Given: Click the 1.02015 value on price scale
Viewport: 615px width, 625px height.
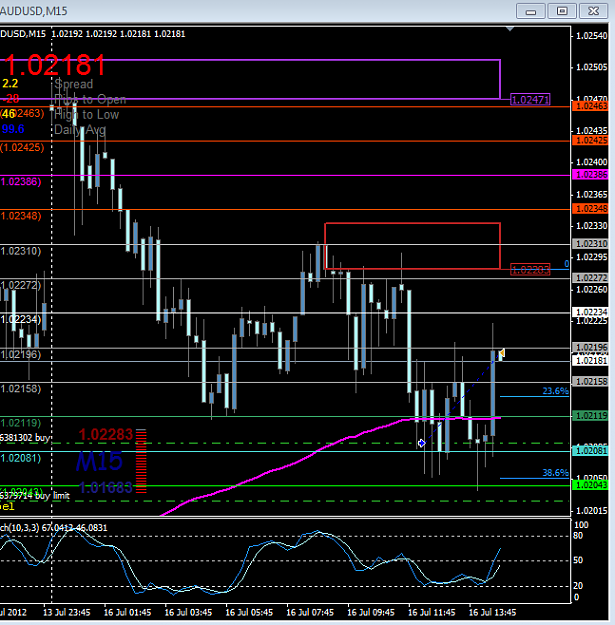Looking at the screenshot, I should click(592, 511).
